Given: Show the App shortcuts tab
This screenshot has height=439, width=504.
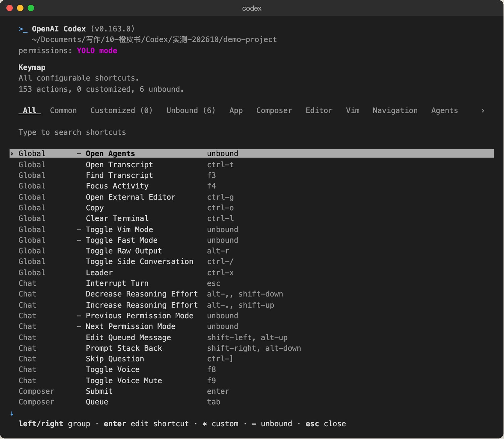Looking at the screenshot, I should click(x=236, y=111).
